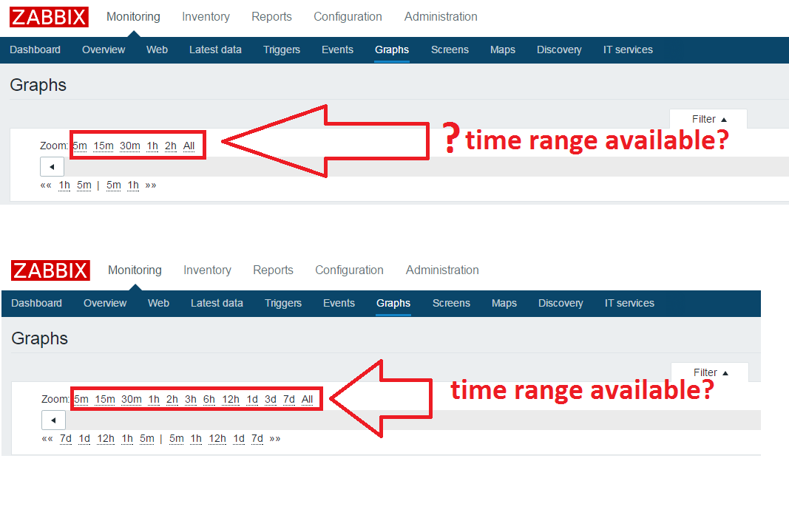Set zoom to 3d in the lower panel
This screenshot has width=789, height=532.
(x=271, y=399)
